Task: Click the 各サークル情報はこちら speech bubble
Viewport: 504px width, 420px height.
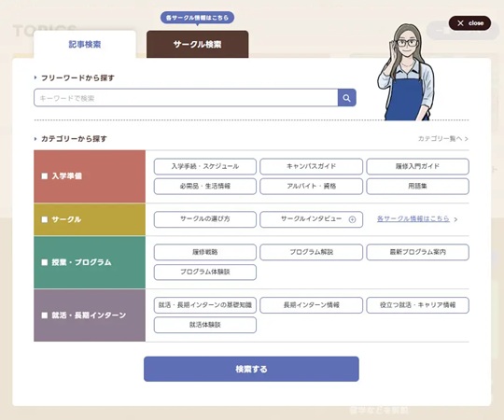Action: (x=197, y=18)
